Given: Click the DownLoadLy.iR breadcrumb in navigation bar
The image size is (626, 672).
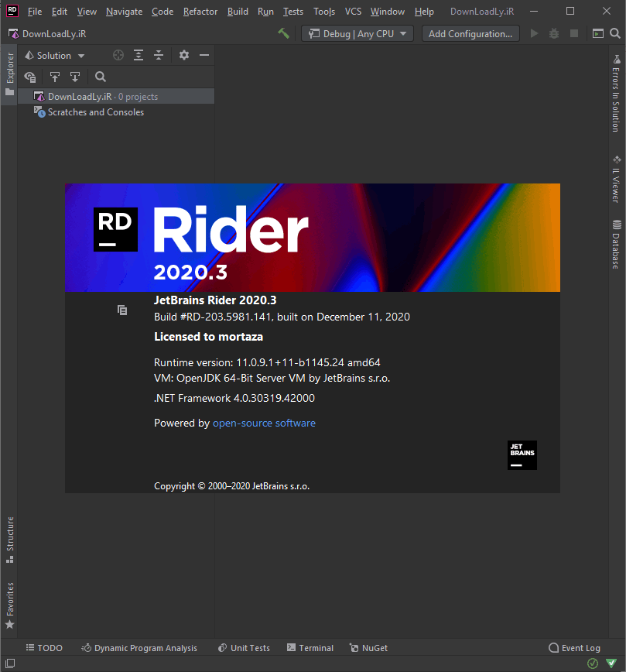Looking at the screenshot, I should coord(47,34).
